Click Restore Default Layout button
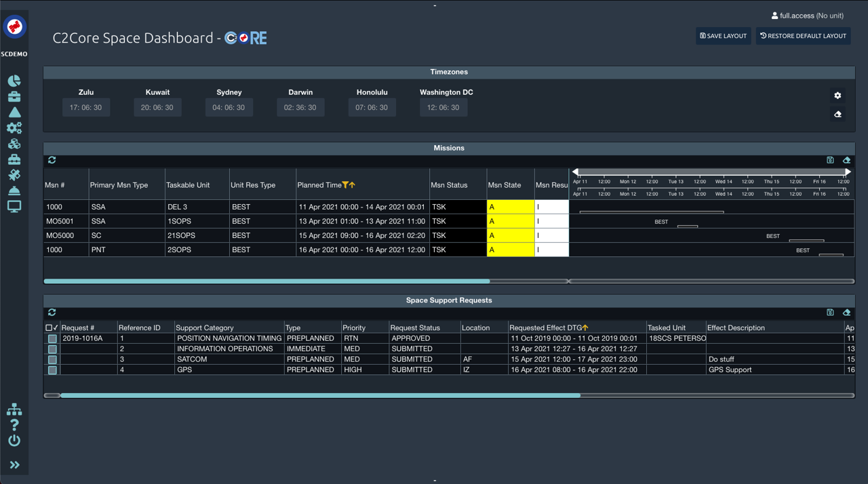Image resolution: width=868 pixels, height=484 pixels. tap(803, 36)
